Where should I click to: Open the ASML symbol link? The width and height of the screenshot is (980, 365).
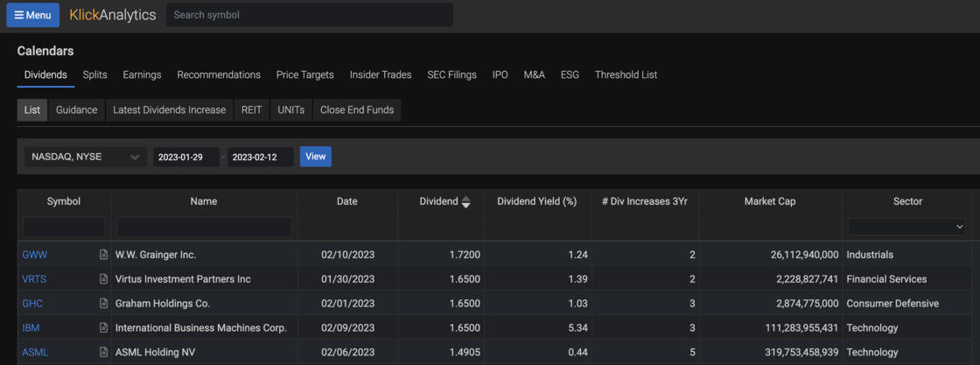point(35,353)
